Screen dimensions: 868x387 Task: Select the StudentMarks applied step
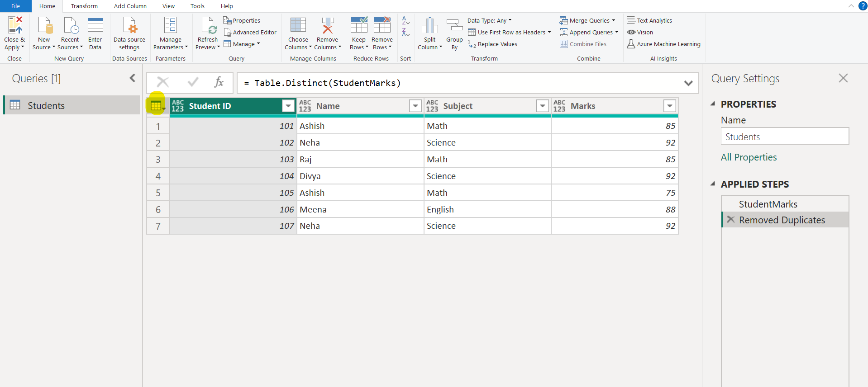tap(768, 204)
